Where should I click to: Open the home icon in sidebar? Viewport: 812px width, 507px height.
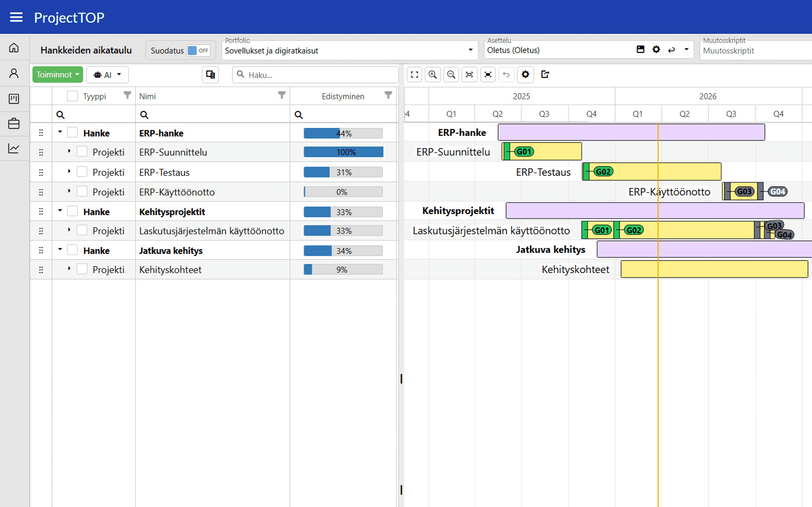[x=14, y=48]
